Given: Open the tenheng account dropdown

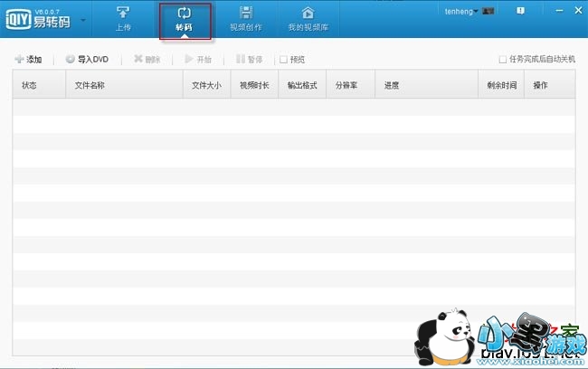Looking at the screenshot, I should tap(460, 12).
